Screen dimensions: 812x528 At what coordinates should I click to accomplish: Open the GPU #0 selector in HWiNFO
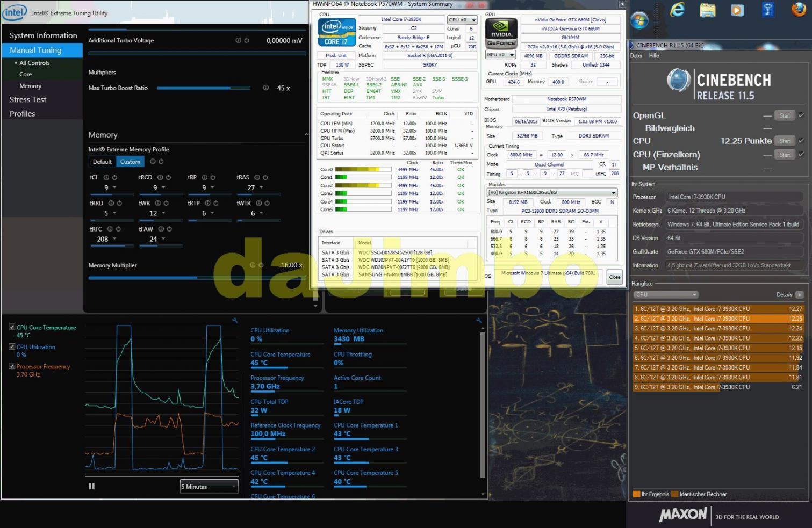point(500,55)
